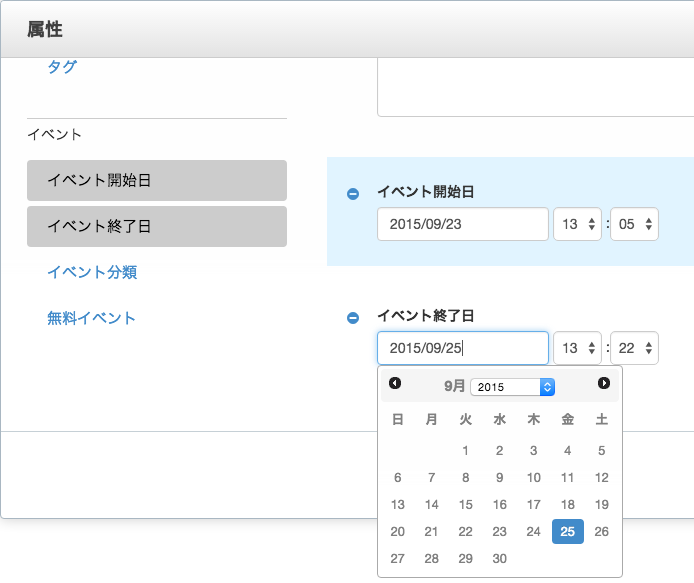Open the start date minute selector showing 05
This screenshot has height=583, width=694.
click(634, 224)
